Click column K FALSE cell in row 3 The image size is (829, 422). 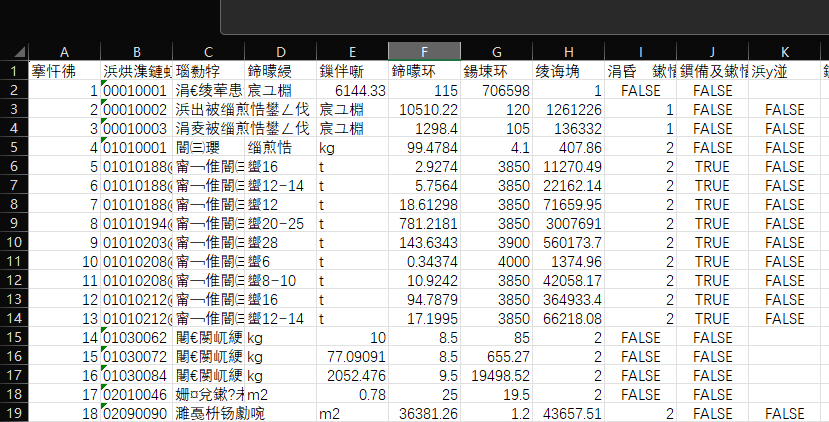(x=784, y=109)
